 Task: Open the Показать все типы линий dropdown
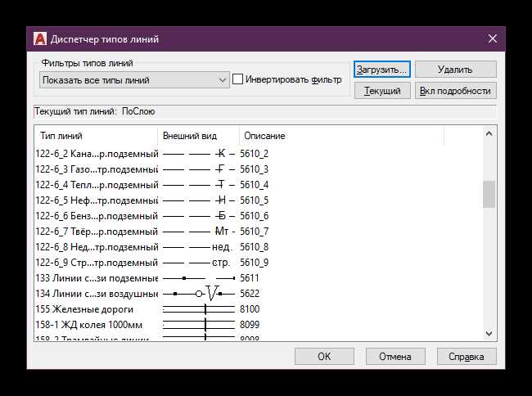pyautogui.click(x=135, y=80)
